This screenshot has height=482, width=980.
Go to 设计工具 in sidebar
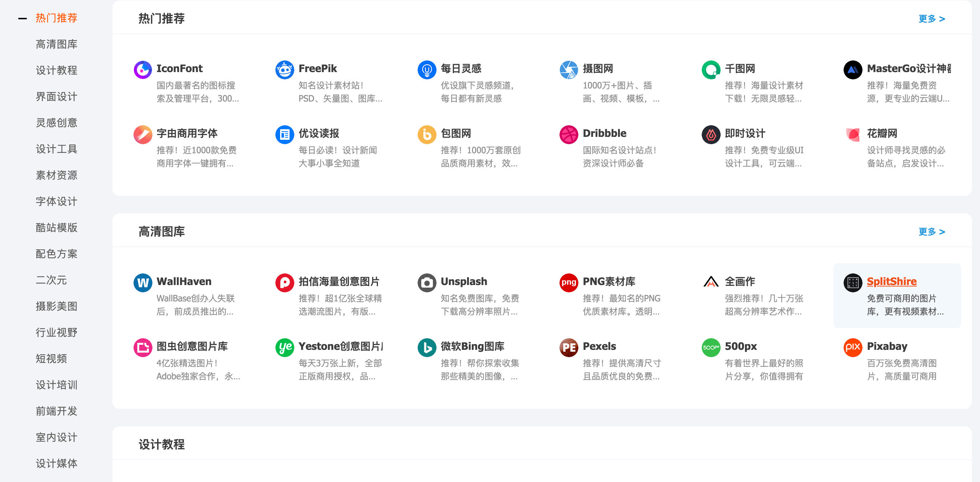pos(56,149)
